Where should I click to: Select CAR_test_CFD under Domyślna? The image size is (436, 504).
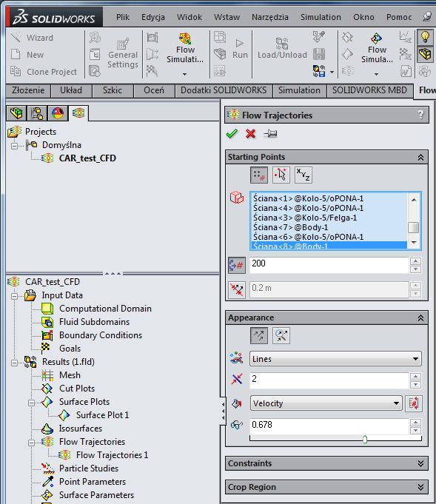(87, 158)
